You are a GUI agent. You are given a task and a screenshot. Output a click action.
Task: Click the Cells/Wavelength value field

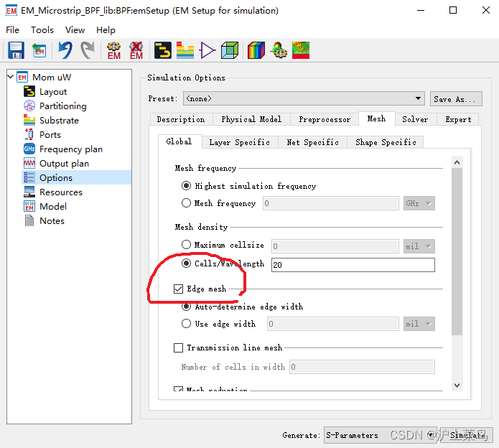353,265
